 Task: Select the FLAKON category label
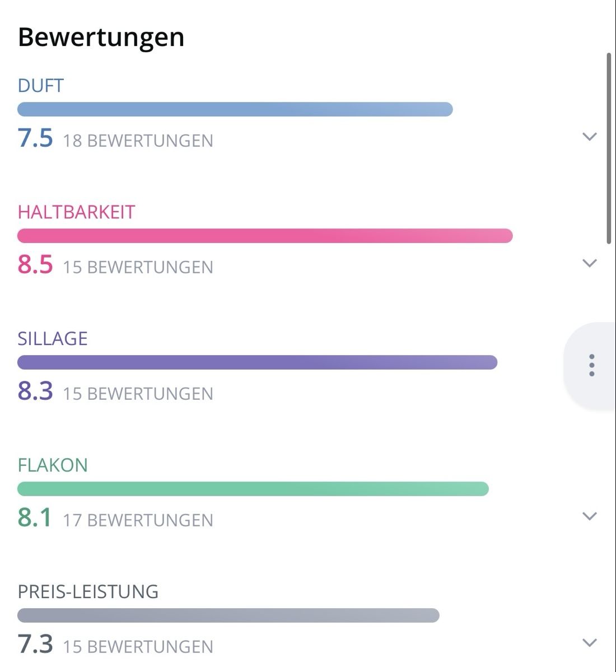coord(53,465)
